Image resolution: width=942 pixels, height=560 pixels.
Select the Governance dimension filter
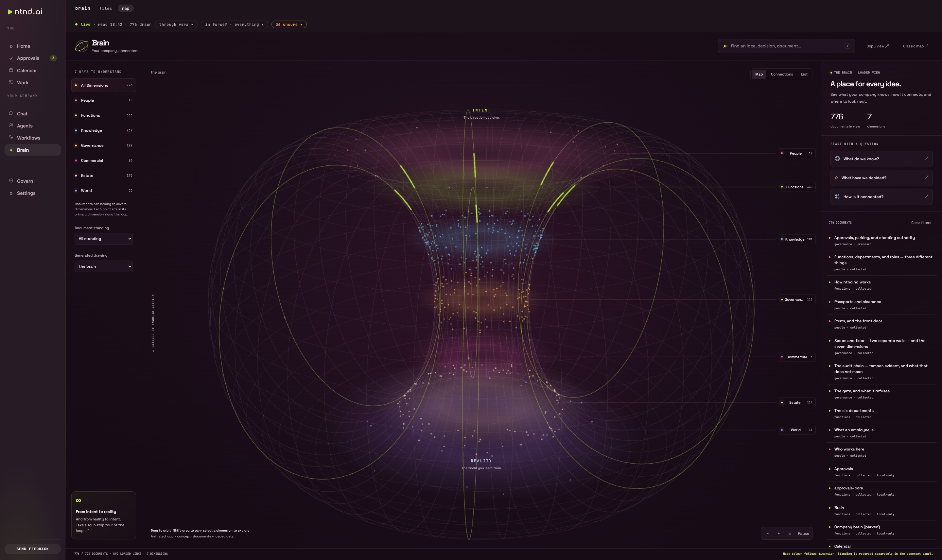tap(103, 146)
